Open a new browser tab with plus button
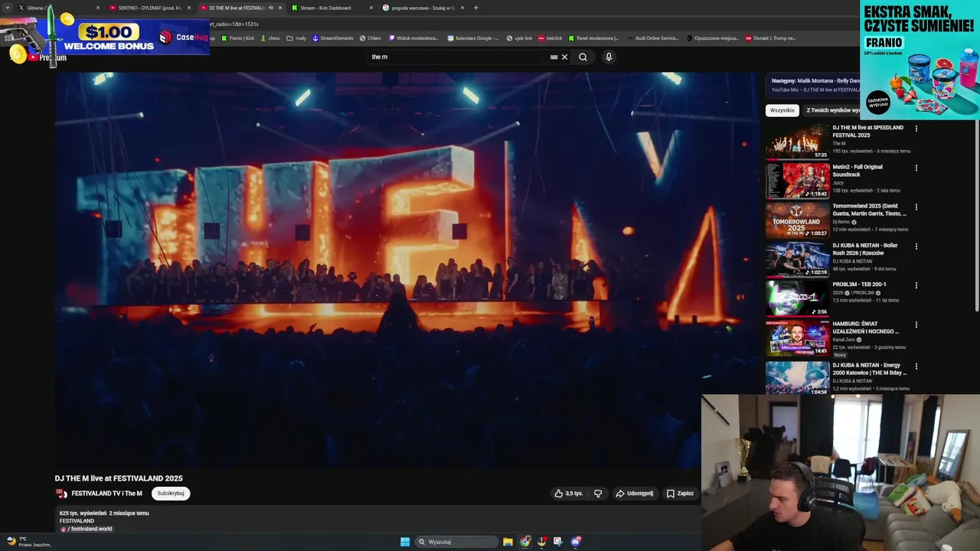 (x=476, y=8)
